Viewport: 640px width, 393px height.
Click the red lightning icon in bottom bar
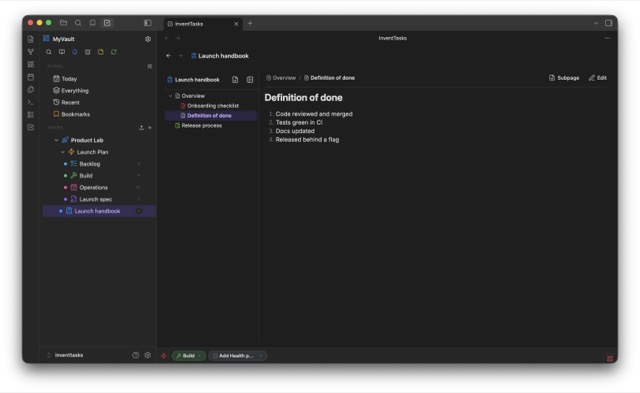point(164,355)
